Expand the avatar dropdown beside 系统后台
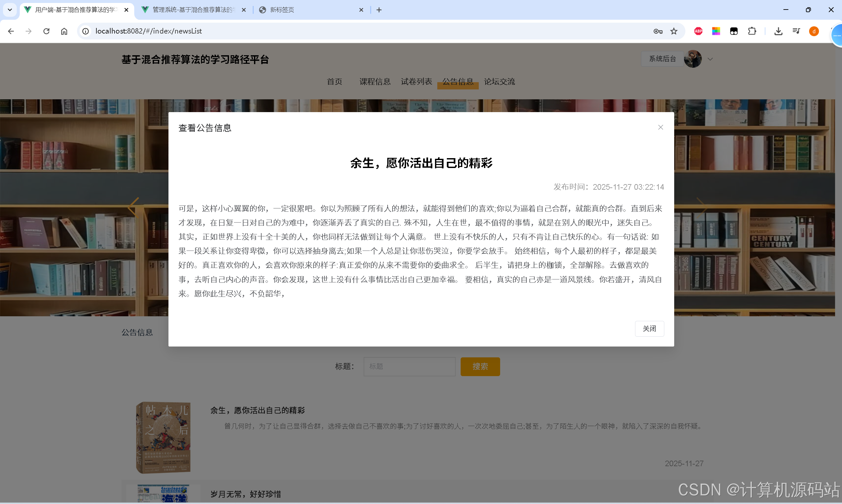The height and width of the screenshot is (504, 842). [710, 59]
